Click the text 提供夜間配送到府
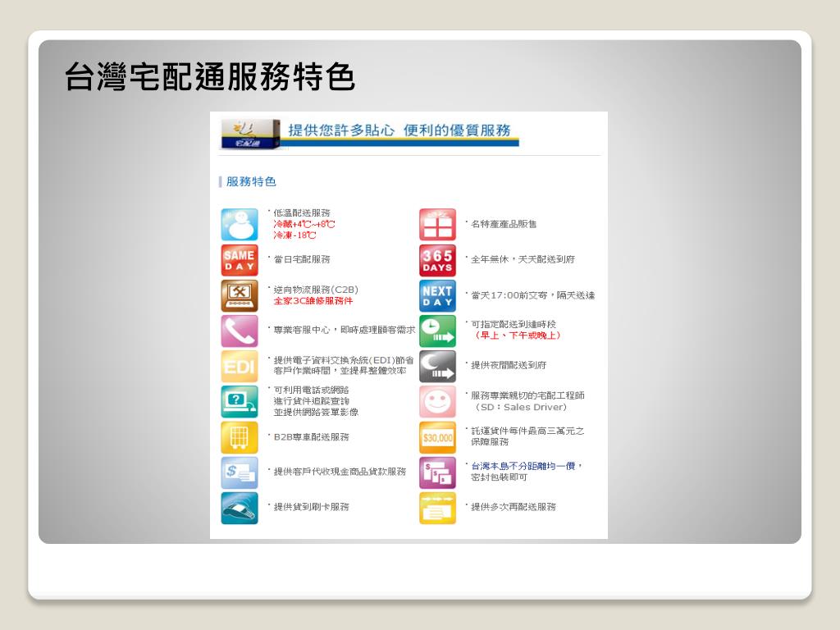 tap(509, 365)
